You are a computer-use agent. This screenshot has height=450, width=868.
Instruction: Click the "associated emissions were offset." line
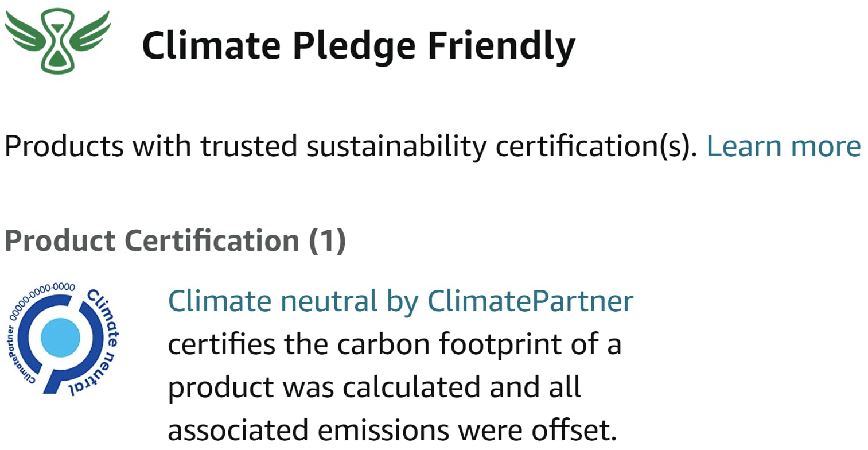(392, 430)
